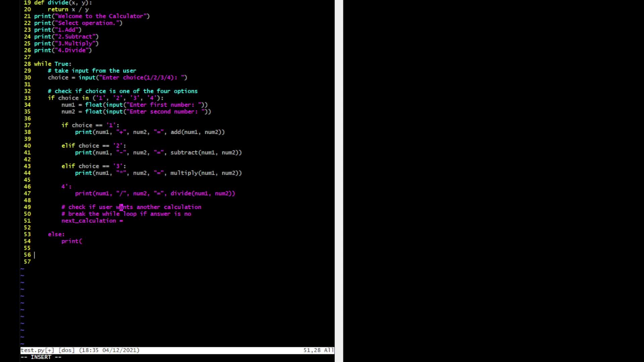
Task: Click the '51,28' cursor position indicator
Action: [x=312, y=350]
